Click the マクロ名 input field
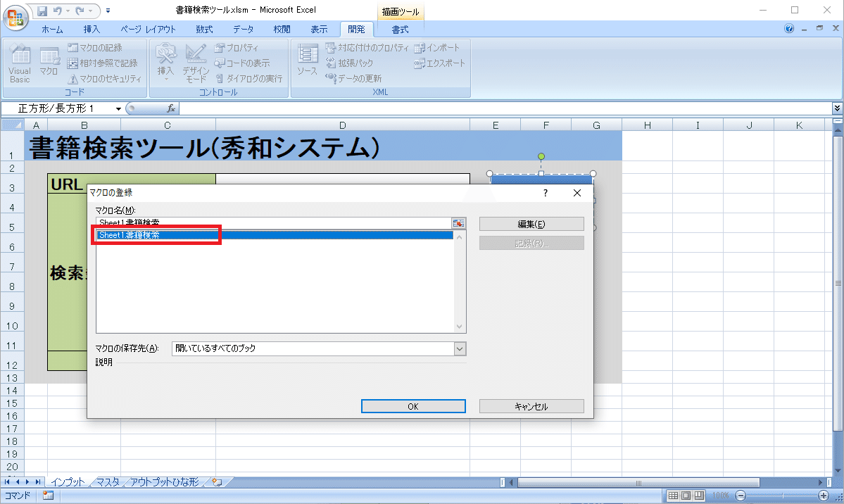The width and height of the screenshot is (844, 504). coord(273,223)
